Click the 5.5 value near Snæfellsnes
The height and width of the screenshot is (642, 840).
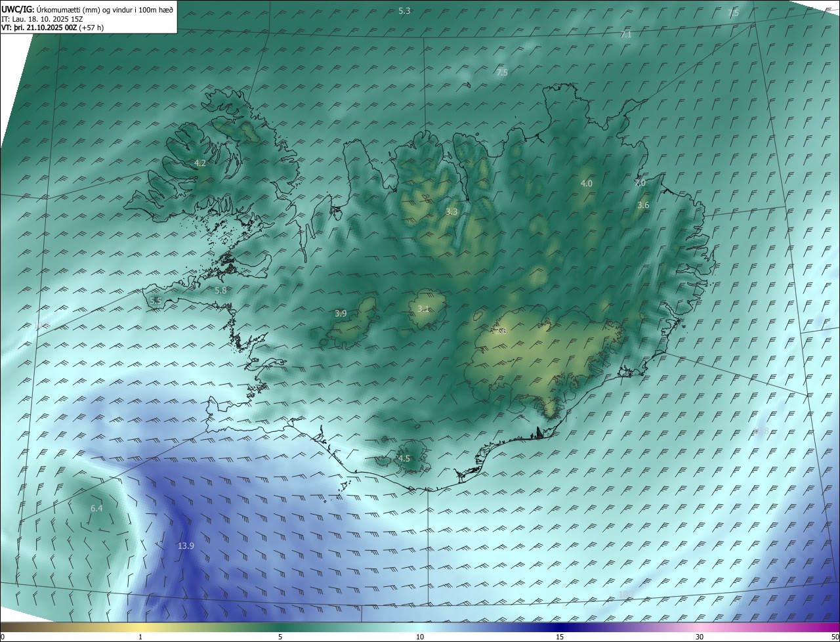tap(156, 301)
